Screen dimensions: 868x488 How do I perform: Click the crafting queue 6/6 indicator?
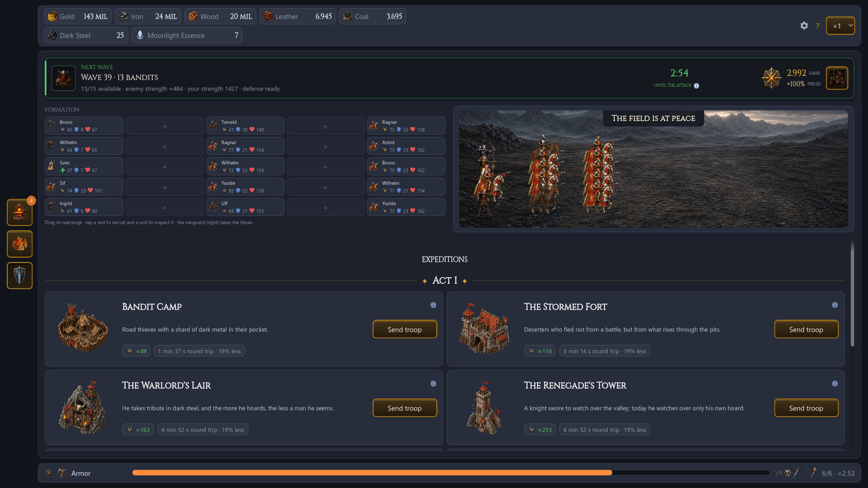(x=838, y=473)
